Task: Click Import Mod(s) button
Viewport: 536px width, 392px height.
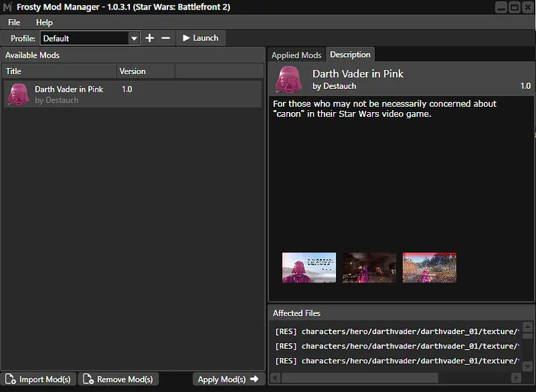Action: point(38,379)
